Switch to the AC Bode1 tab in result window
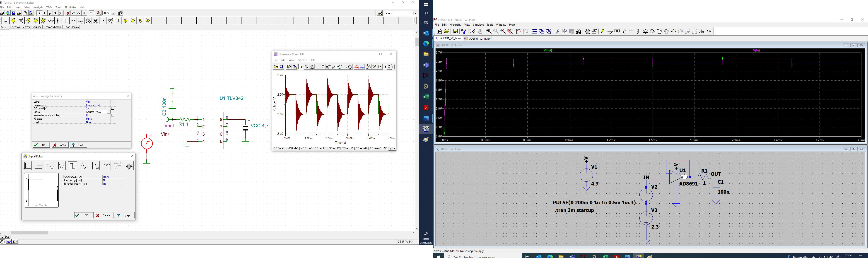Viewport: 868px width, 258px height. coord(279,149)
